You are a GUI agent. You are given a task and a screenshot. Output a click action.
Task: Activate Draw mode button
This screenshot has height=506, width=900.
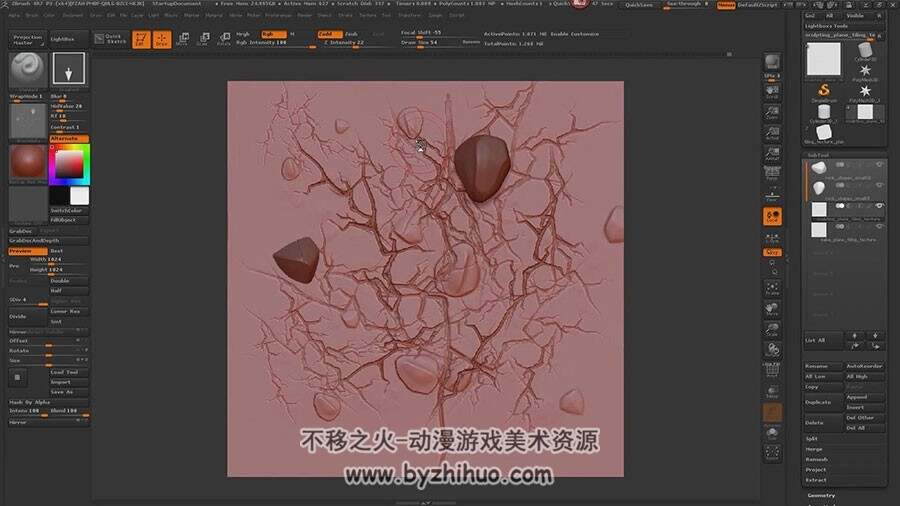tap(162, 39)
